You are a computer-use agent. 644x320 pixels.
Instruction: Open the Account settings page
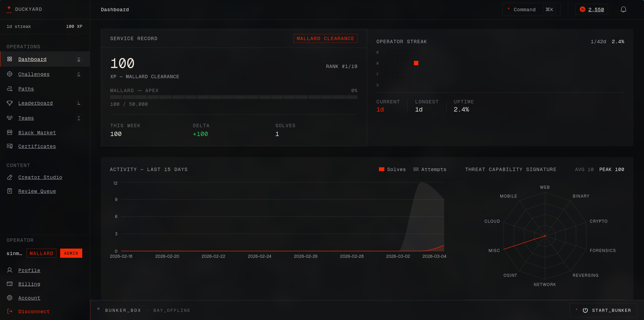[29, 298]
